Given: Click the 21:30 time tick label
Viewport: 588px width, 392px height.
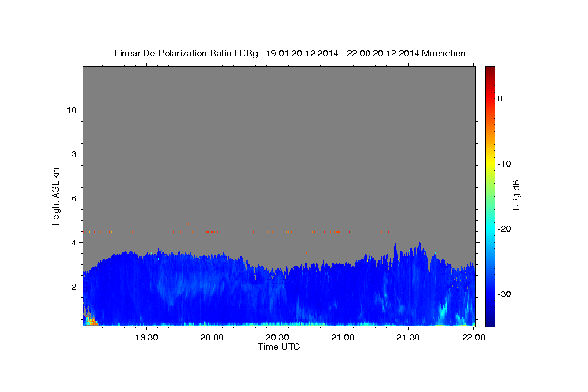Looking at the screenshot, I should pos(408,337).
